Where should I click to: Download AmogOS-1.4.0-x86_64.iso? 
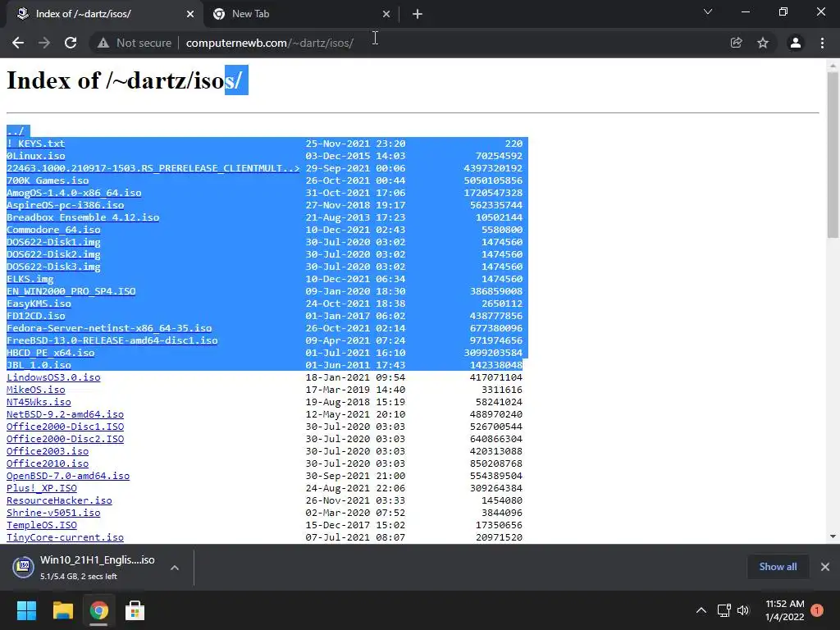tap(74, 193)
